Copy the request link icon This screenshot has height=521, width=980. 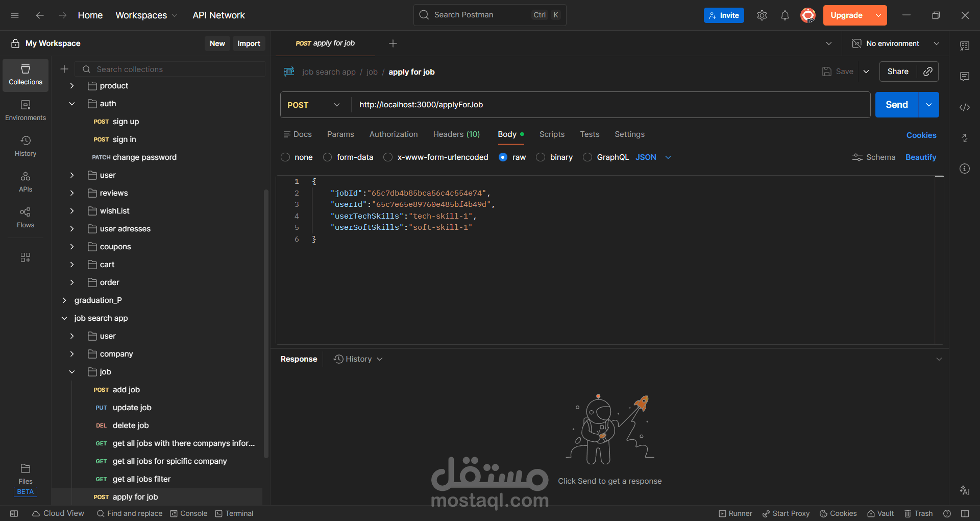point(928,72)
